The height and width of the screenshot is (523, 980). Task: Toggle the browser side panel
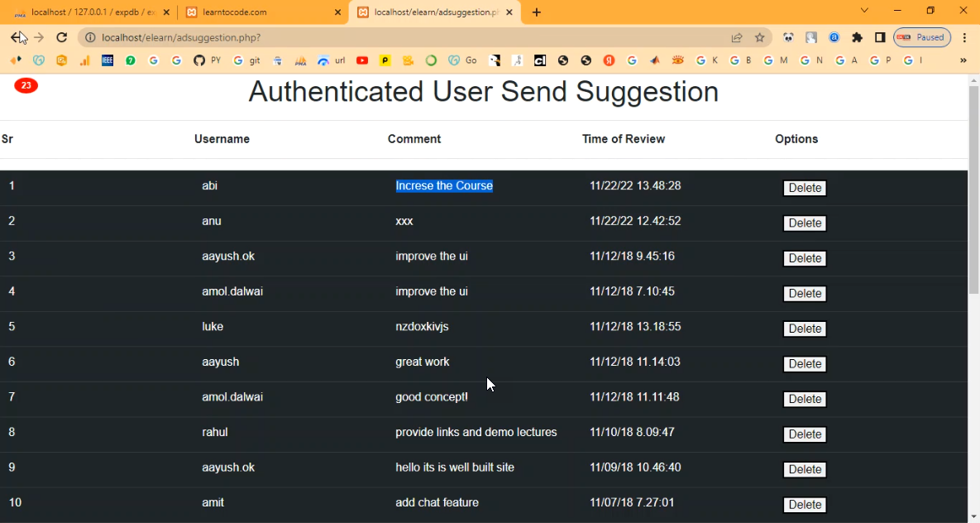tap(880, 37)
